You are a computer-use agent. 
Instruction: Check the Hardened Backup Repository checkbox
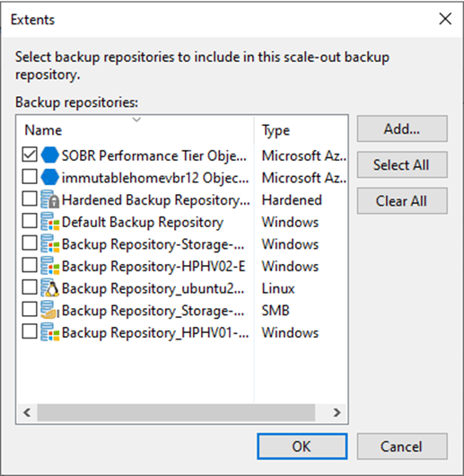click(x=30, y=198)
